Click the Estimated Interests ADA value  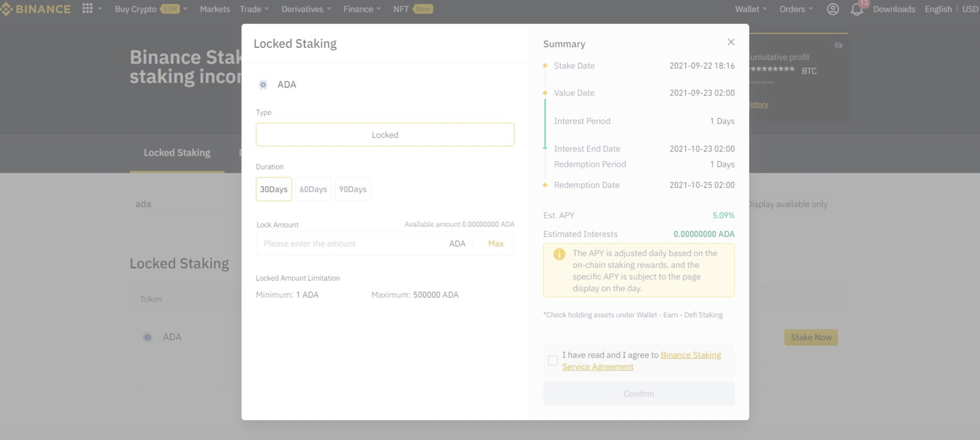point(704,234)
